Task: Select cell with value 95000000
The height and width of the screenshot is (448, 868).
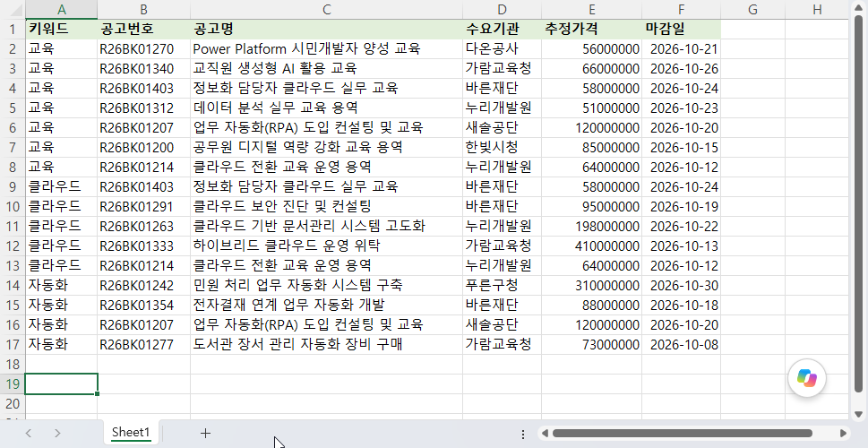Action: click(x=592, y=207)
